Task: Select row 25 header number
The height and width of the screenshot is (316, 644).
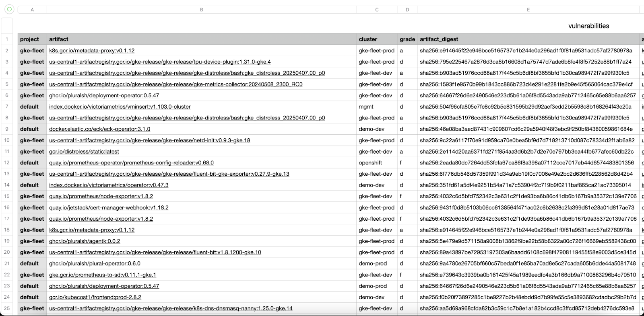Action: (7, 308)
